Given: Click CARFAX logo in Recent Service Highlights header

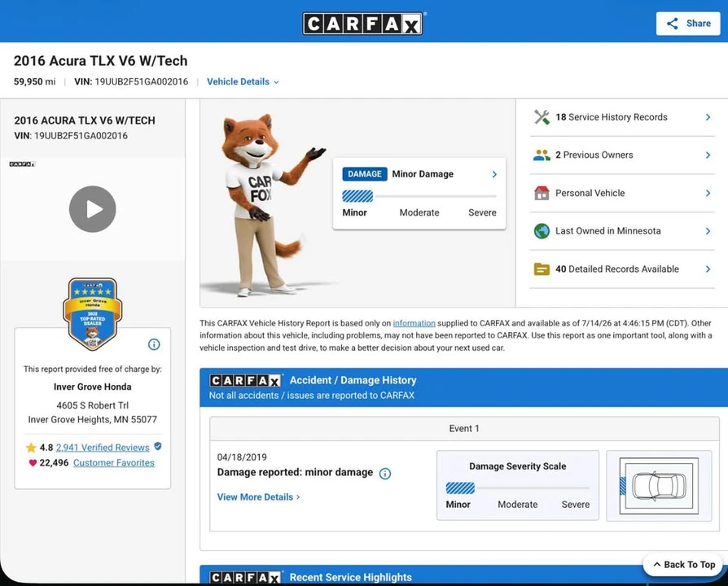Looking at the screenshot, I should click(x=246, y=578).
